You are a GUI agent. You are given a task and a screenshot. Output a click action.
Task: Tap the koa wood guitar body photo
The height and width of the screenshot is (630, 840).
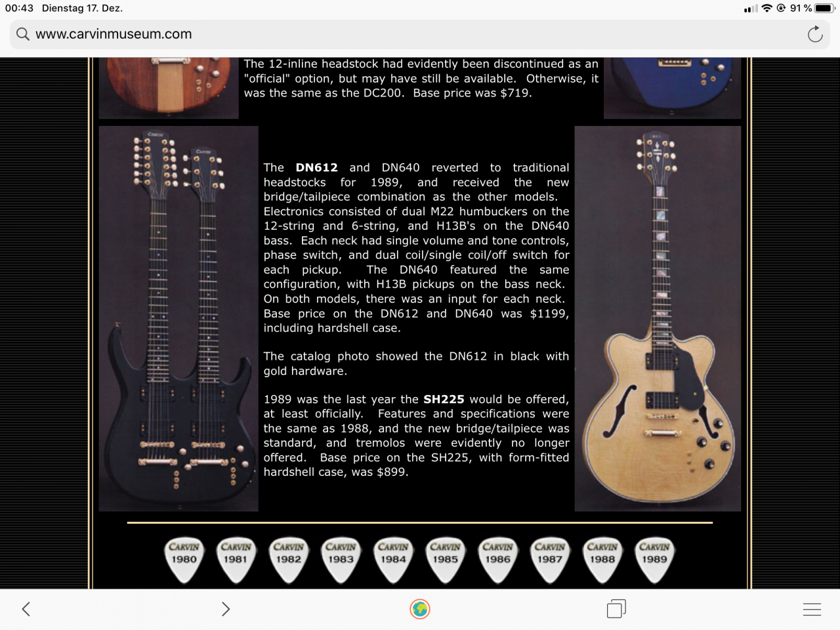click(169, 88)
